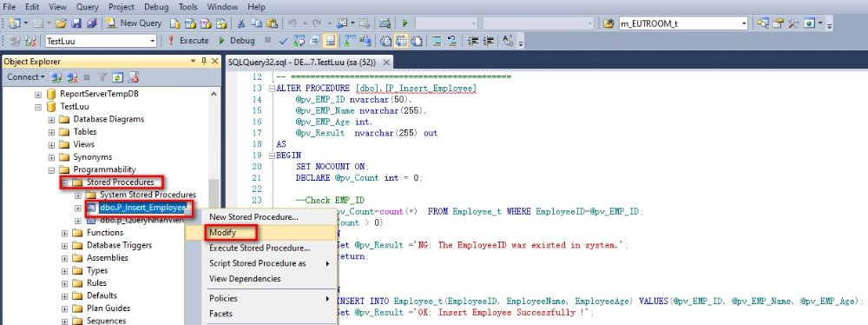868x325 pixels.
Task: Click the green Start arrow in top toolbar
Action: coord(405,23)
